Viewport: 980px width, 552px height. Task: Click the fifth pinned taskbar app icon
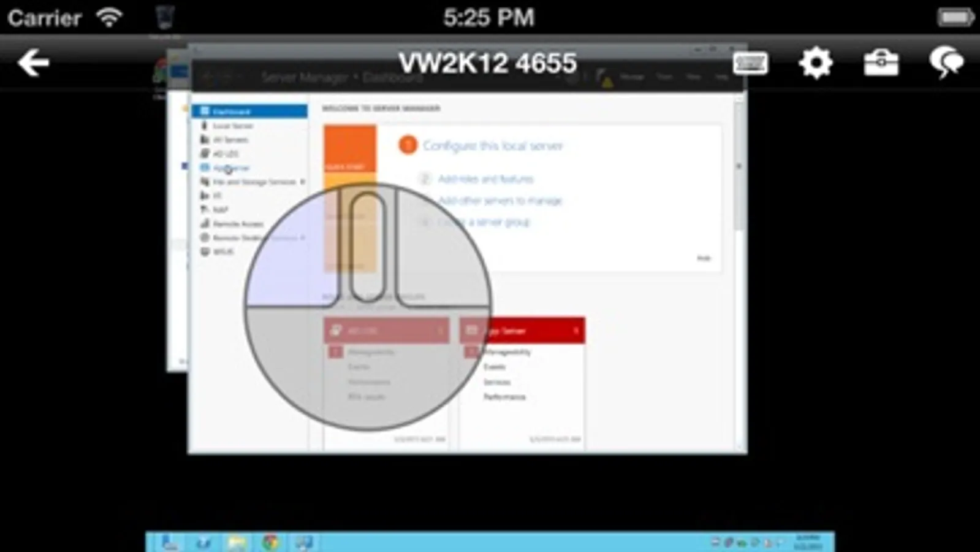coord(304,542)
